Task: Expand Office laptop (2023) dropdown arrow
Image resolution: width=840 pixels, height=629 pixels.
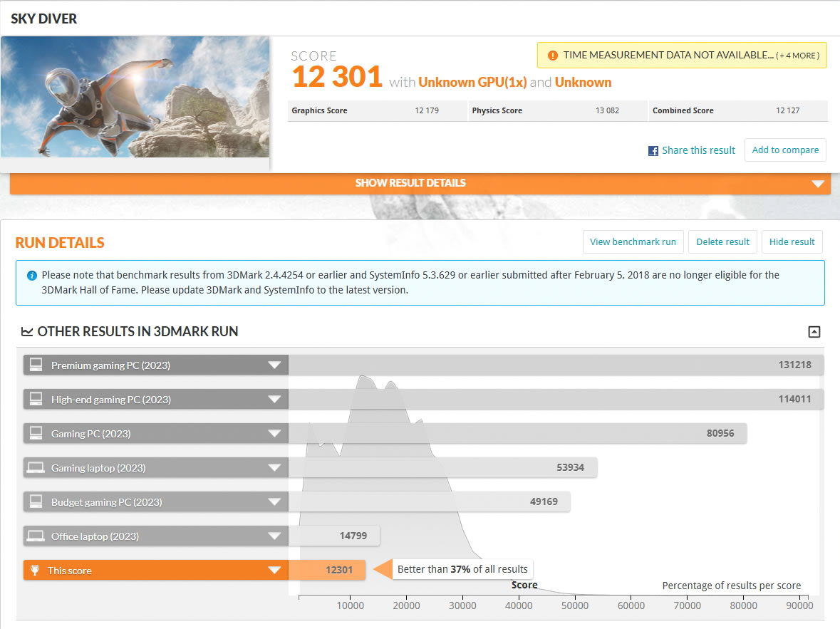Action: coord(274,536)
